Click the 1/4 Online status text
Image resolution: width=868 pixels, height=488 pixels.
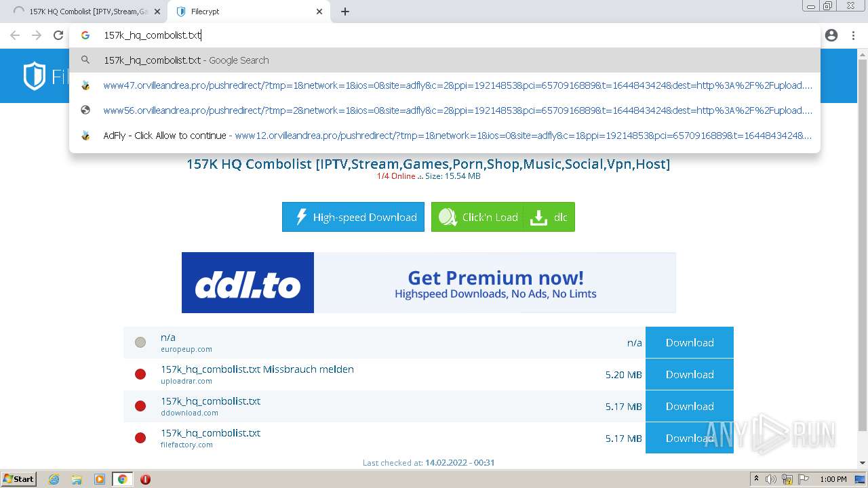396,176
